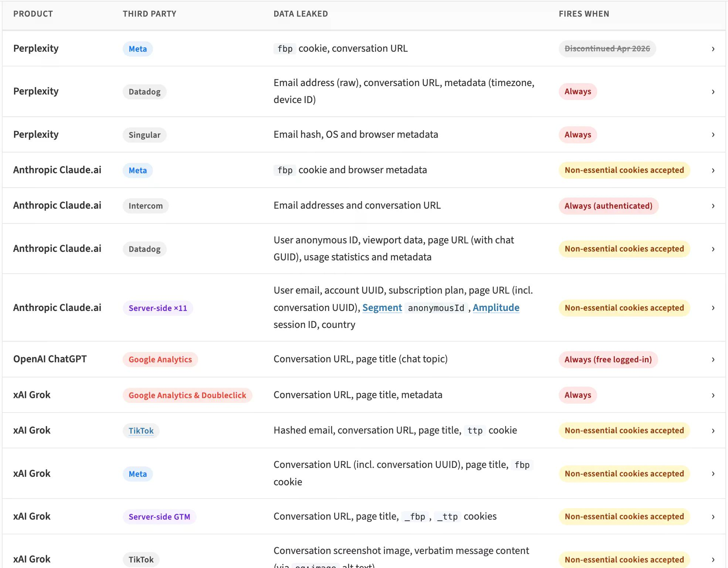Click xAI Grok in the Server-side GTM row
The image size is (728, 568).
(32, 516)
